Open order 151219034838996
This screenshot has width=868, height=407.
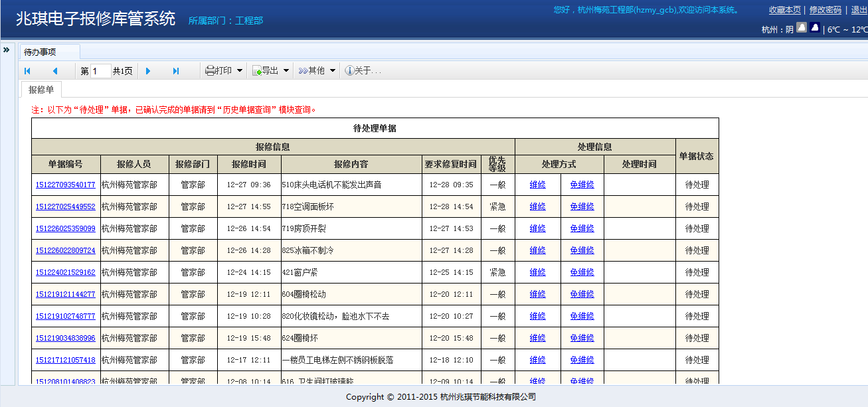[66, 339]
